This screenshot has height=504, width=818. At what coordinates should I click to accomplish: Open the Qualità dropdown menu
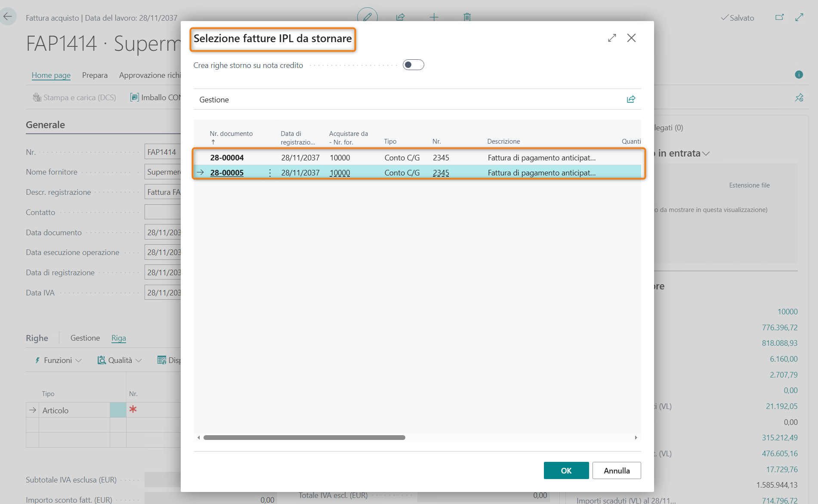120,360
